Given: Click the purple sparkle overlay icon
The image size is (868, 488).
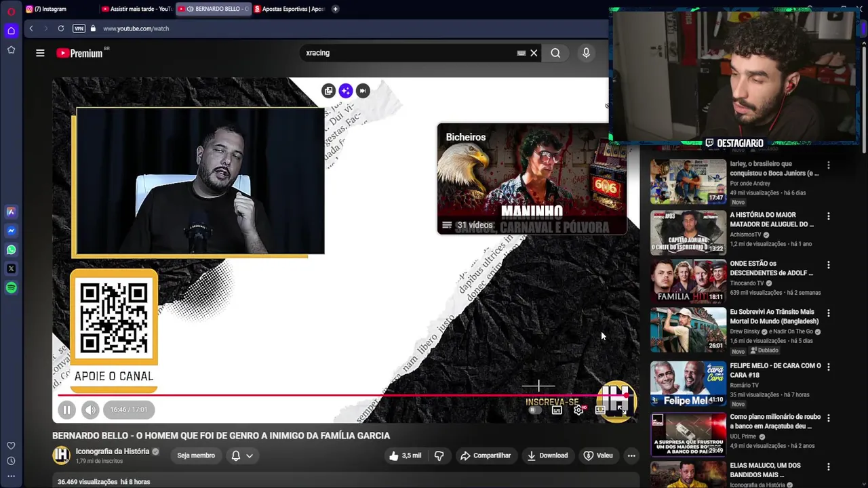Looking at the screenshot, I should pyautogui.click(x=346, y=90).
